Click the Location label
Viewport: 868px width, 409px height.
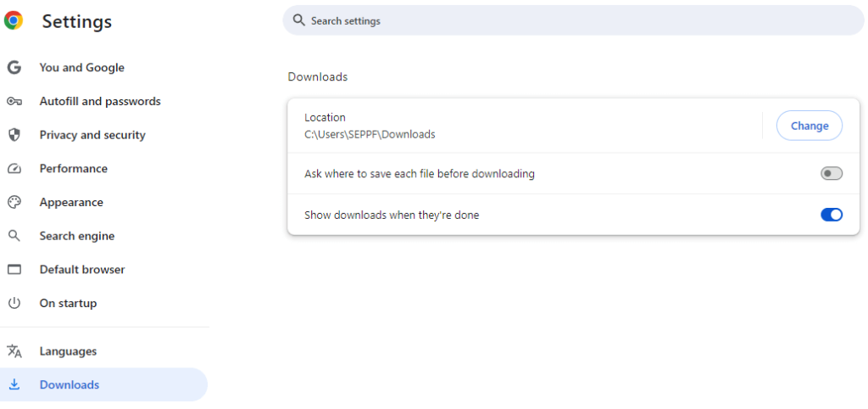pos(325,117)
